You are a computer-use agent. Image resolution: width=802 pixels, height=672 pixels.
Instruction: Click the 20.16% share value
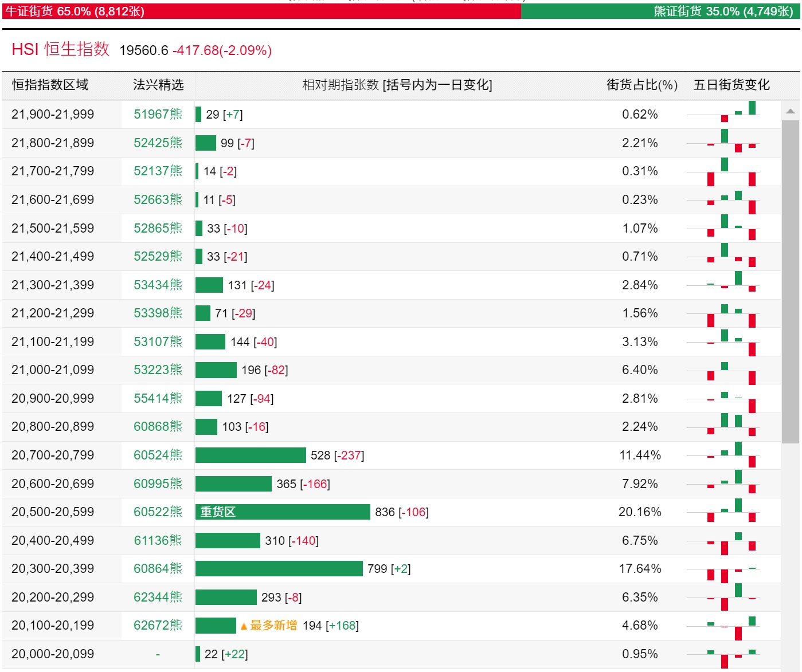pyautogui.click(x=640, y=512)
